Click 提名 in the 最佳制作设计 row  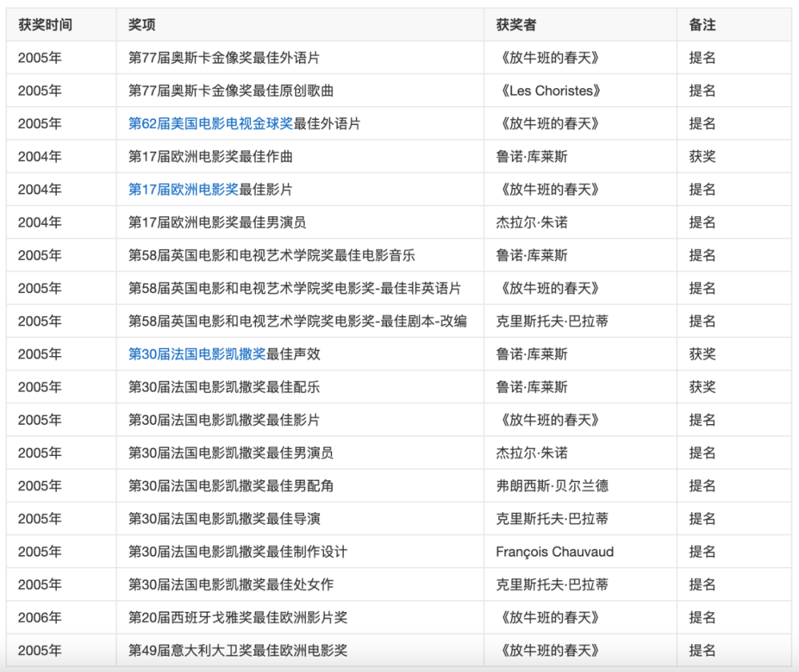pos(702,551)
